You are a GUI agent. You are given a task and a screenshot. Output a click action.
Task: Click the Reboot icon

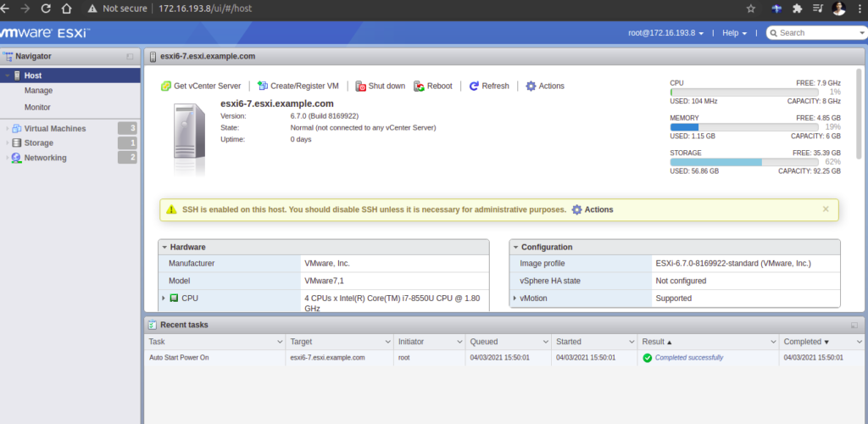pos(419,86)
